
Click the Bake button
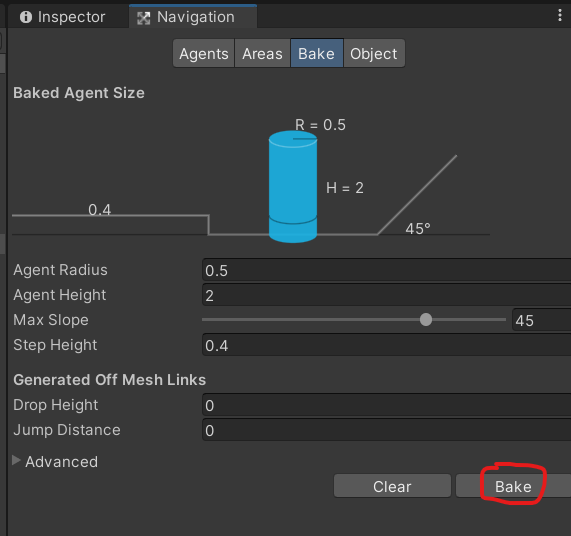[x=513, y=486]
